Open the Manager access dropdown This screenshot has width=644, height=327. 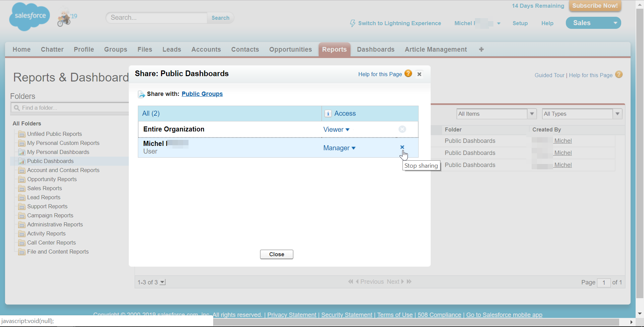click(339, 148)
